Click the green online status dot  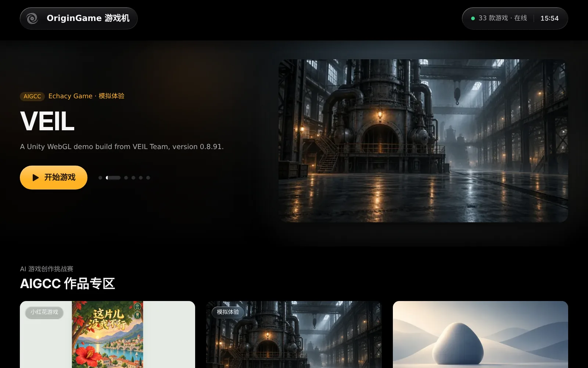click(x=473, y=18)
